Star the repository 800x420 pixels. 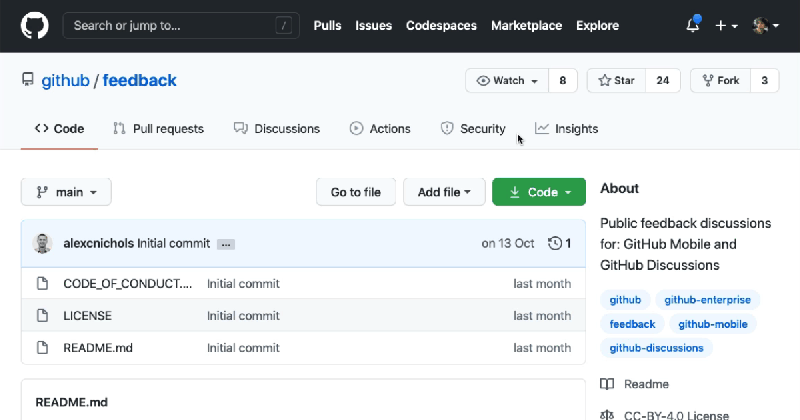pyautogui.click(x=616, y=81)
